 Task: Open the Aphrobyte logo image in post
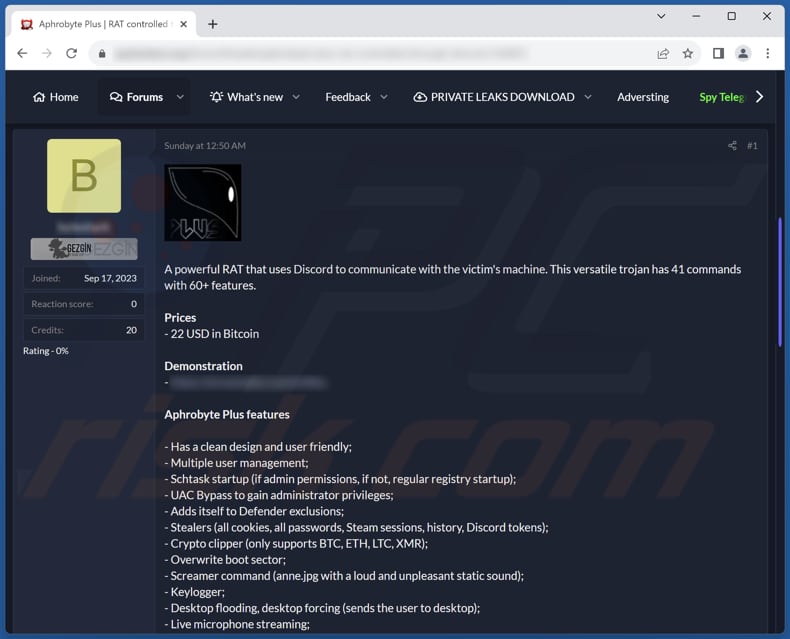(x=203, y=203)
